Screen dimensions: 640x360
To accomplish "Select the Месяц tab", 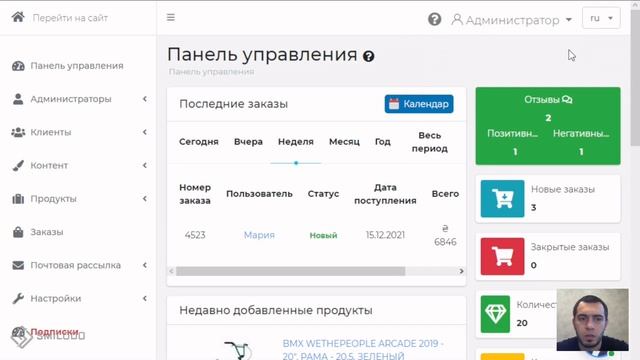I will pos(344,142).
